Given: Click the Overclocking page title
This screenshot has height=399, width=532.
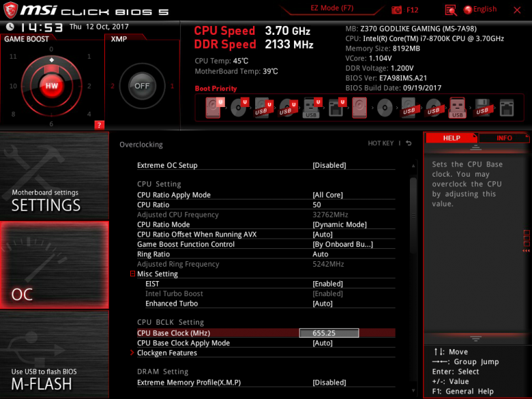Looking at the screenshot, I should coord(141,145).
